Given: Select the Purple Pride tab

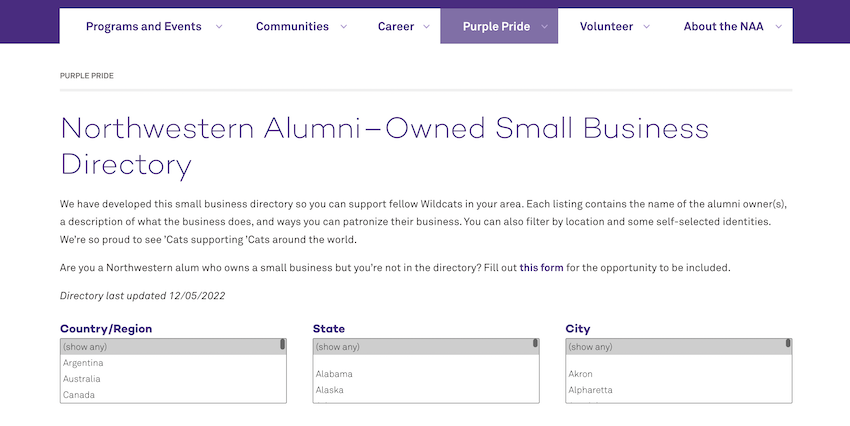Looking at the screenshot, I should coord(497,27).
